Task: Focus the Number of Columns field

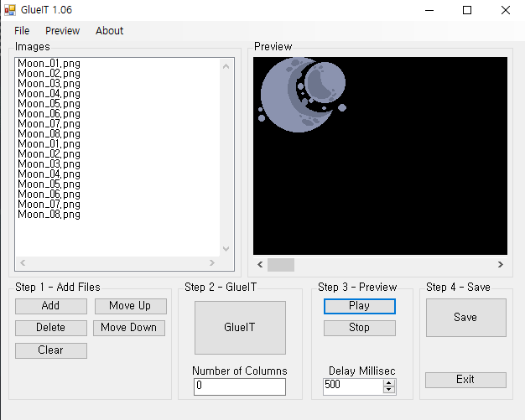Action: pyautogui.click(x=240, y=386)
